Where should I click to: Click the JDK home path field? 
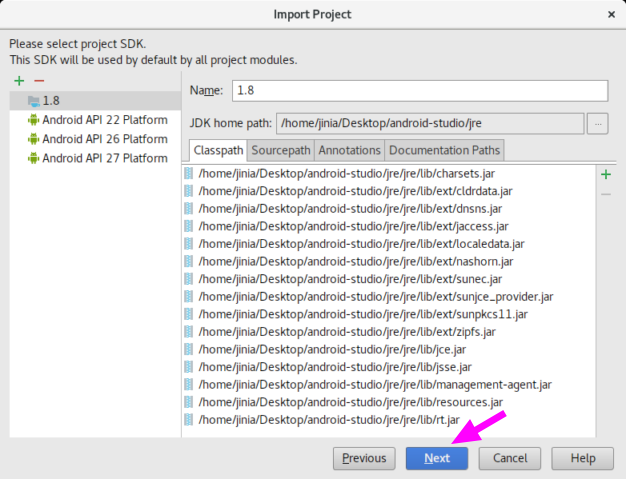pos(430,124)
